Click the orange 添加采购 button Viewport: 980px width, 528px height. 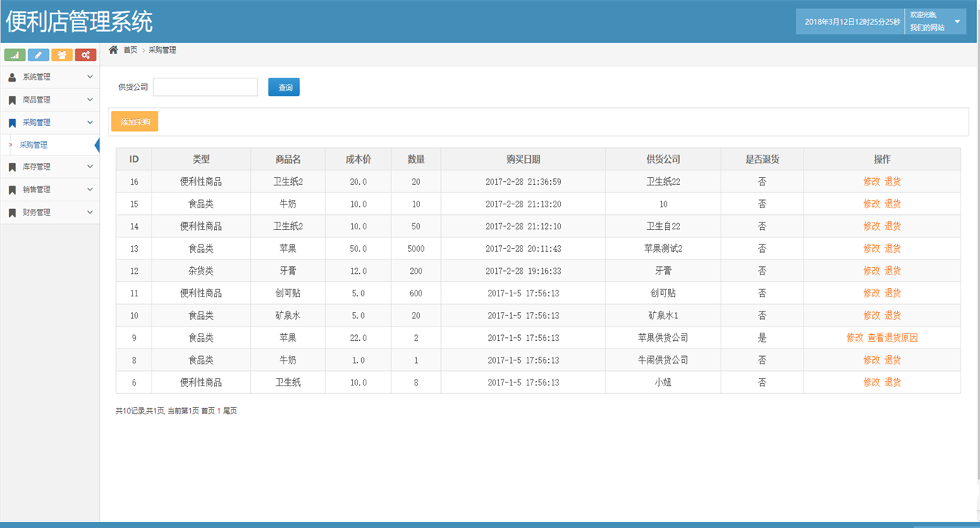click(135, 121)
